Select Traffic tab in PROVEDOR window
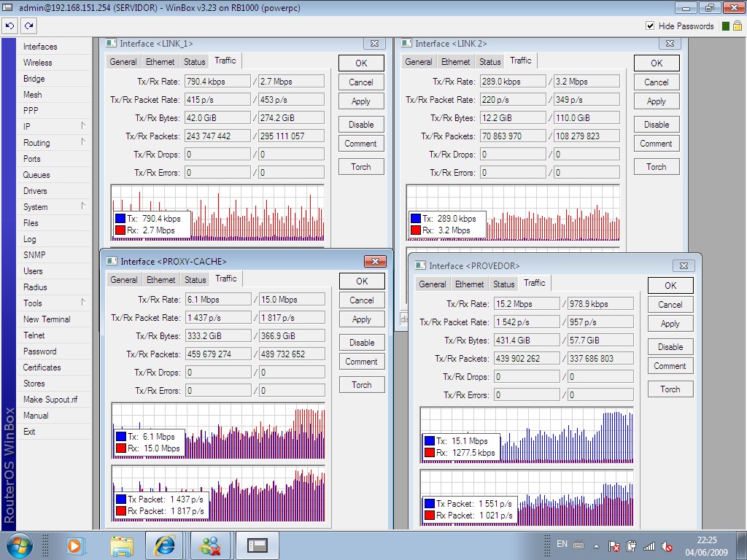 pos(535,283)
